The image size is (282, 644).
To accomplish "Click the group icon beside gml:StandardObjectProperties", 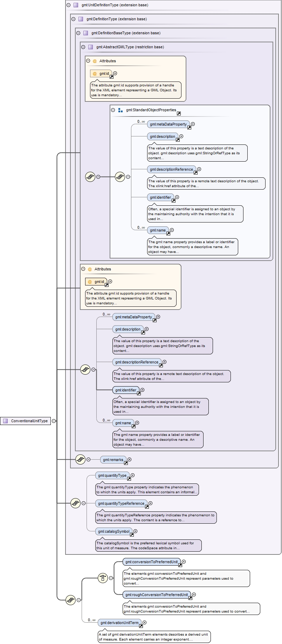I will point(120,110).
